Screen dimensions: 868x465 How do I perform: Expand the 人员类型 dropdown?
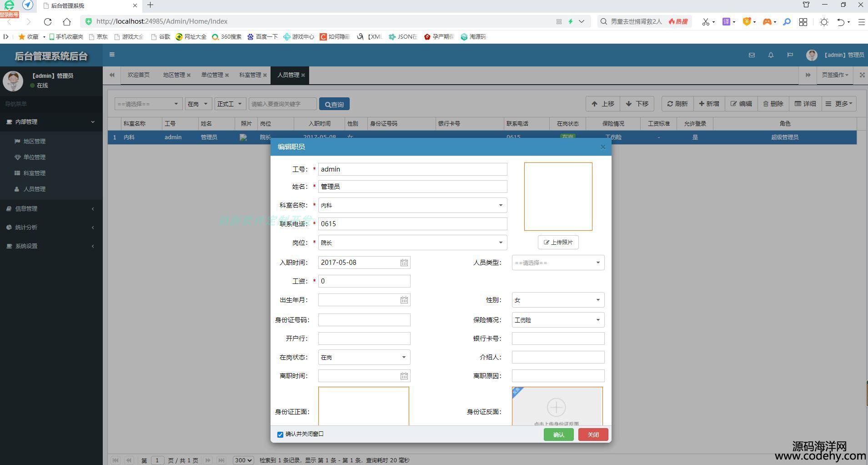coord(597,263)
